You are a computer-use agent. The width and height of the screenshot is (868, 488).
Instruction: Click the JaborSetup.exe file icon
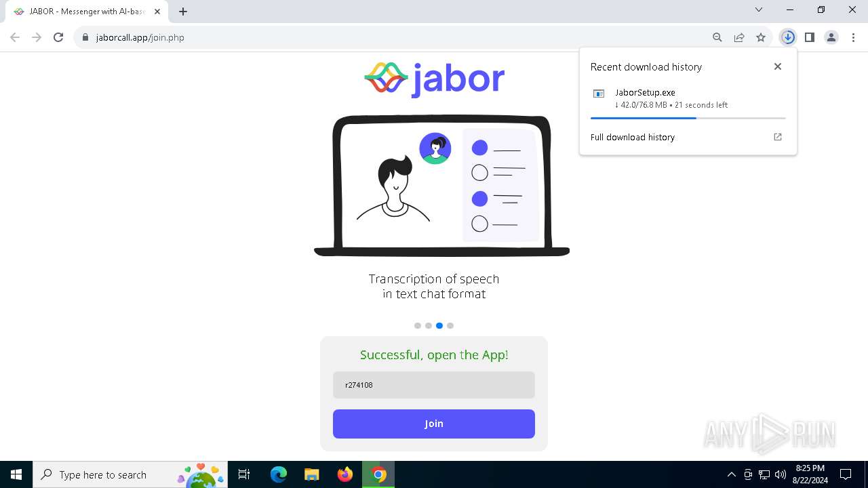(599, 94)
